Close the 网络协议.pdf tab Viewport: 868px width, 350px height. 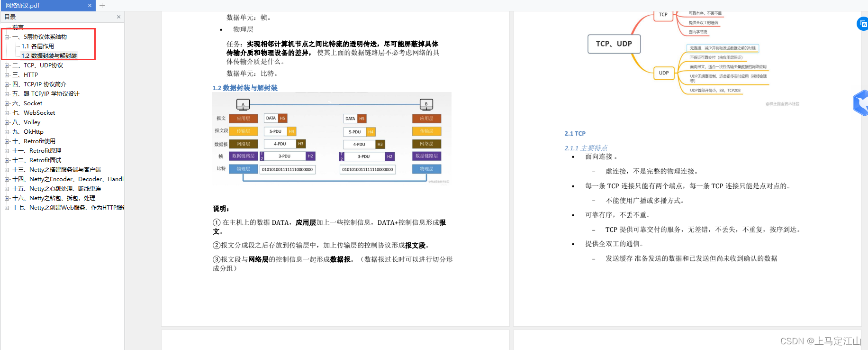(x=90, y=6)
